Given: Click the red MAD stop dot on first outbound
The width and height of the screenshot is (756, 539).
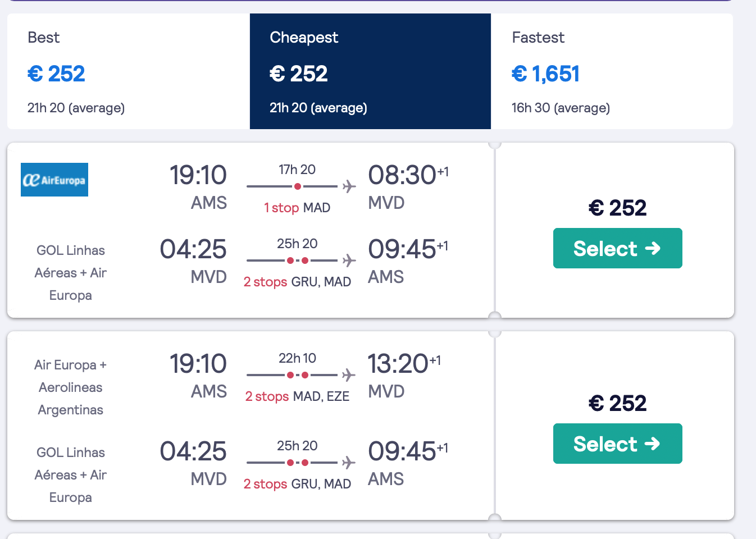Looking at the screenshot, I should click(x=298, y=186).
